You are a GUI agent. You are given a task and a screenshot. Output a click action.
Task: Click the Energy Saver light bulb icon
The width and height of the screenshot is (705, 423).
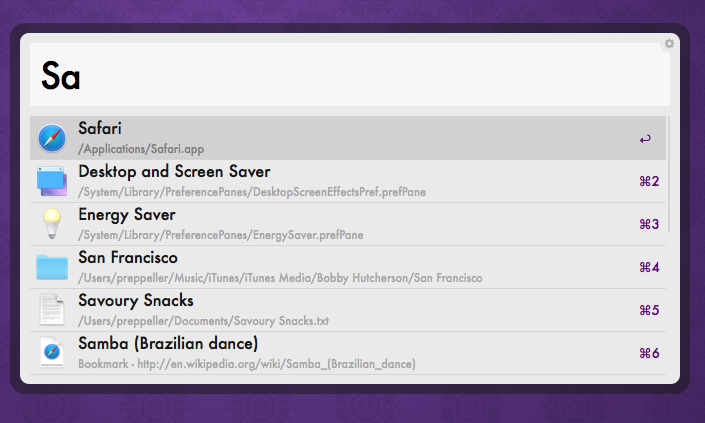click(51, 224)
